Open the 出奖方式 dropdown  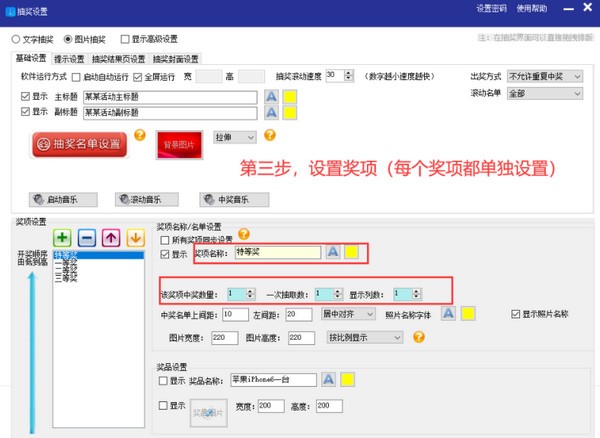point(544,76)
